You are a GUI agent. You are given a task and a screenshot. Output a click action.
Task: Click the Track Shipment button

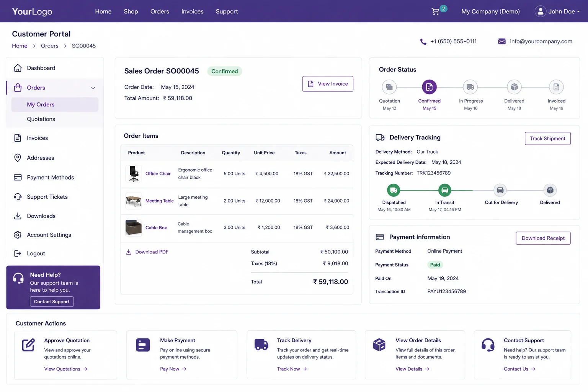click(x=547, y=139)
